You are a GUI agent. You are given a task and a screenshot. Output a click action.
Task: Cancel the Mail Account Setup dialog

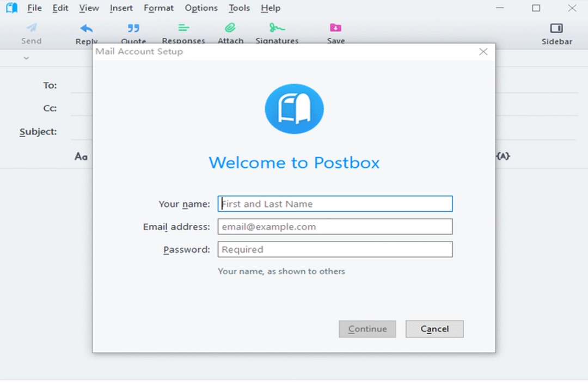(x=434, y=329)
